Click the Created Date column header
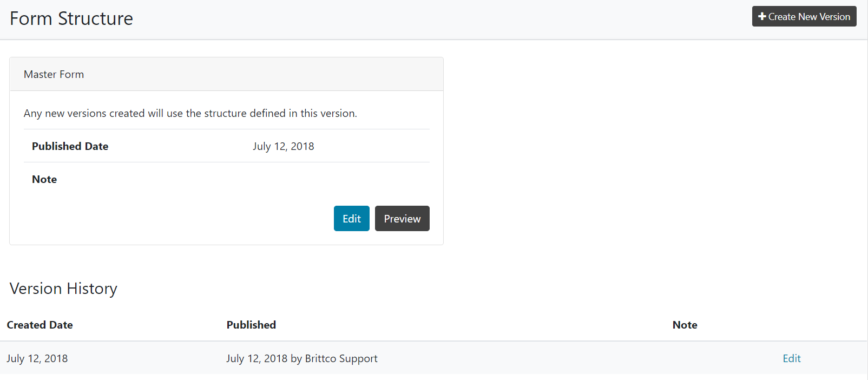This screenshot has width=868, height=380. pyautogui.click(x=40, y=325)
